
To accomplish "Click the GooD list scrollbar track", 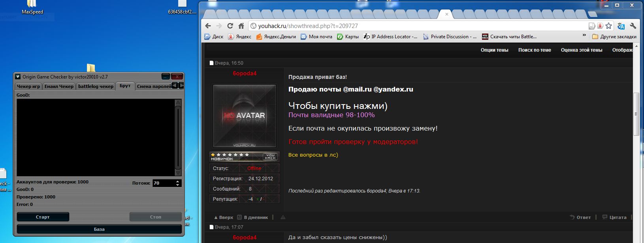I will [178, 138].
